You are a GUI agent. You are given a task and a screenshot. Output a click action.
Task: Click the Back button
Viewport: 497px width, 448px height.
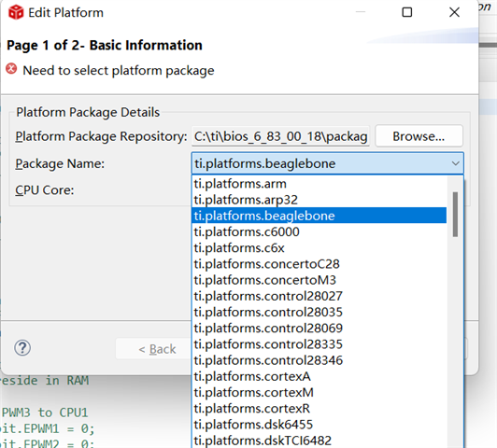pos(157,349)
